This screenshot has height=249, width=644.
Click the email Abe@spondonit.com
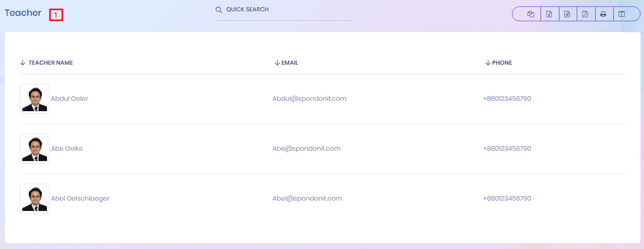pyautogui.click(x=306, y=149)
